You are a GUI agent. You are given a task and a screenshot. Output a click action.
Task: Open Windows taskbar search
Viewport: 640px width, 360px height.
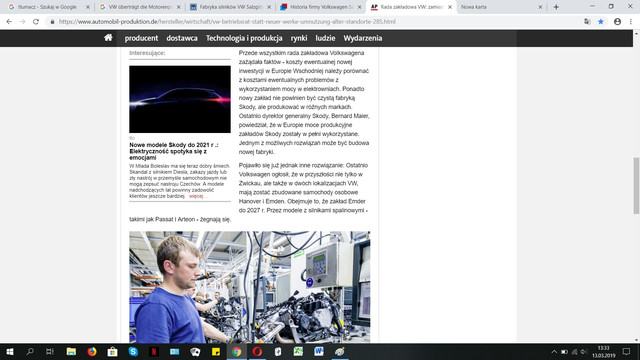click(x=30, y=351)
